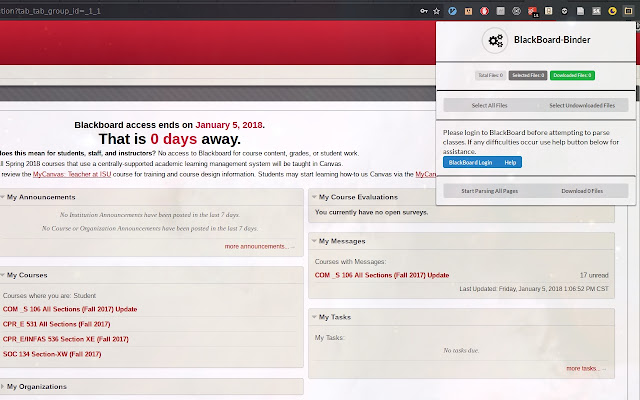Collapse the My Courses module
Viewport: 640px width, 400px height.
pyautogui.click(x=2, y=275)
